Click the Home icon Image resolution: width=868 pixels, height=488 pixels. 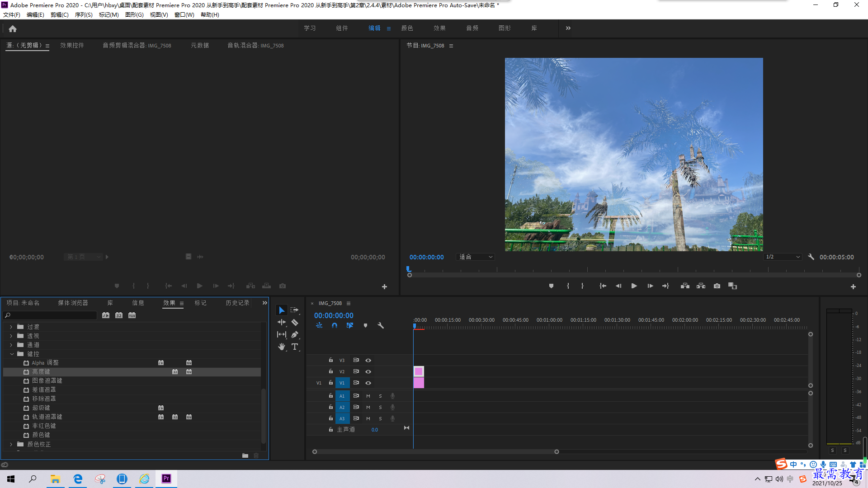point(13,28)
